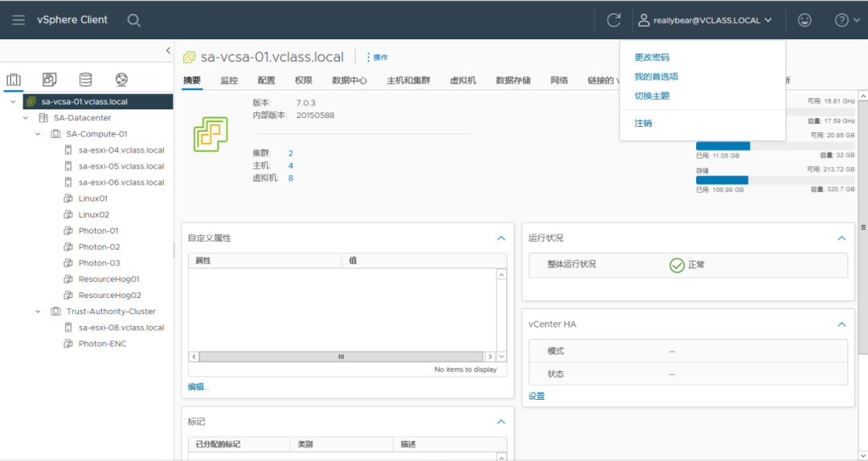Switch to VMs and Templates inventory icon
The width and height of the screenshot is (868, 461).
click(x=49, y=80)
